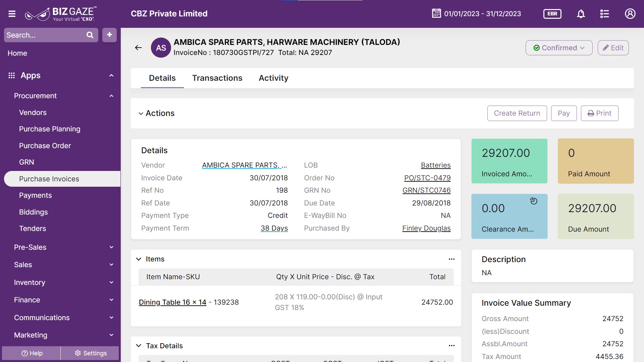Go back using the arrow icon
This screenshot has height=362, width=644.
[x=138, y=48]
